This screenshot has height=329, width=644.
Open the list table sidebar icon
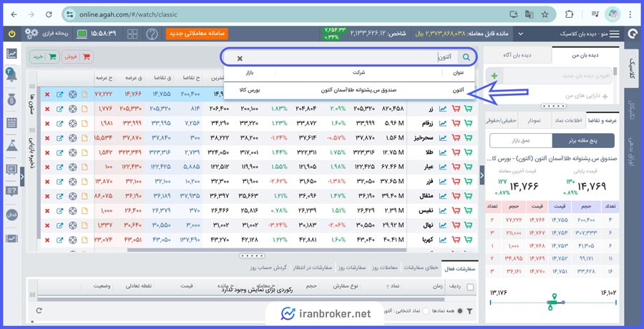tap(11, 123)
